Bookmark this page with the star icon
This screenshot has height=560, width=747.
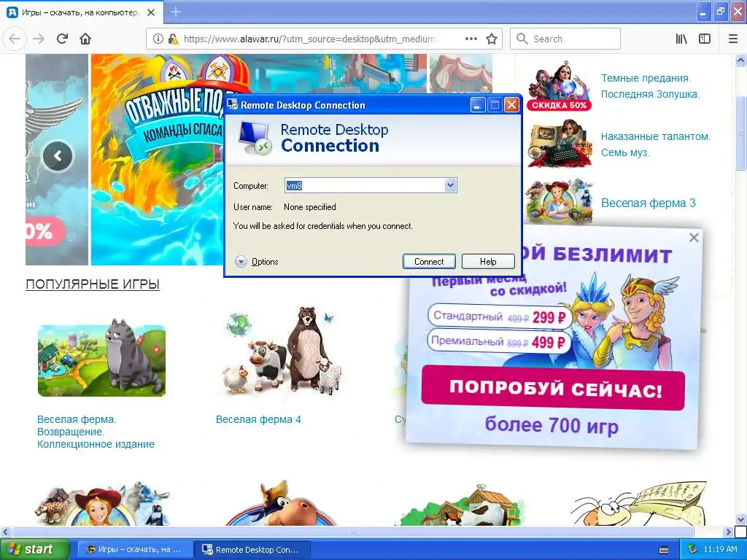(492, 39)
